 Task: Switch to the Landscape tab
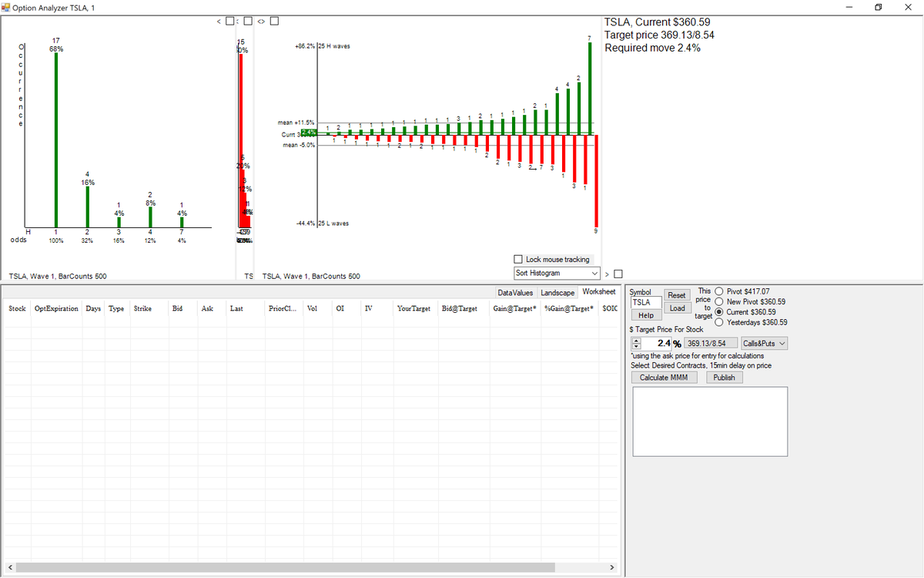(x=557, y=293)
